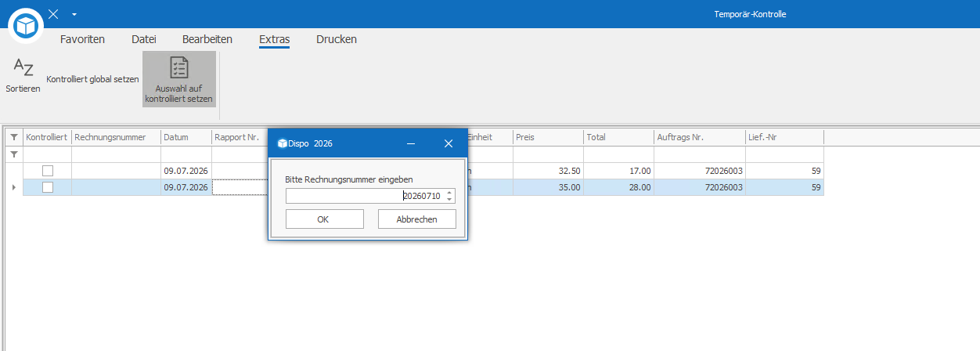Viewport: 980px width, 351px height.
Task: Select Lief.-Nr 59 in the first row
Action: click(784, 170)
